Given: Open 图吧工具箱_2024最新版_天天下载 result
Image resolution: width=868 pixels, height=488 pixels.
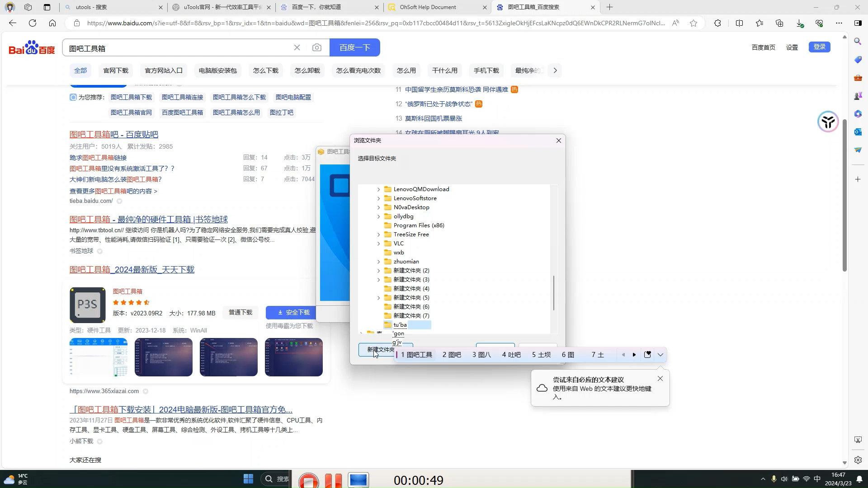Looking at the screenshot, I should tap(132, 269).
